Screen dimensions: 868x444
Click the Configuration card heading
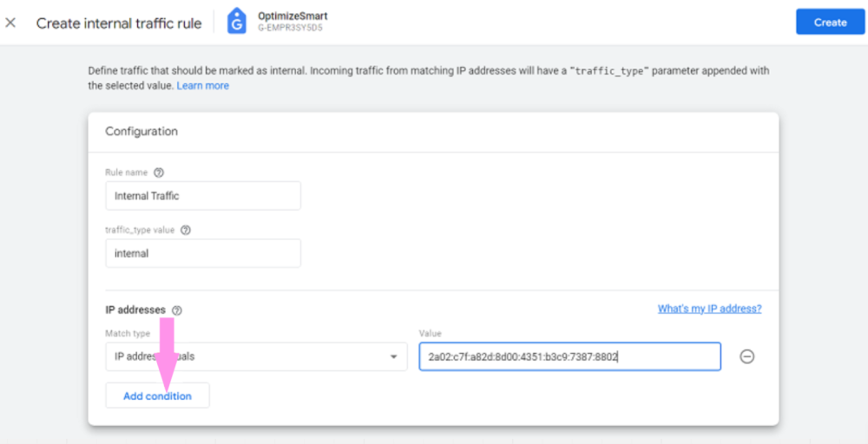pos(141,132)
